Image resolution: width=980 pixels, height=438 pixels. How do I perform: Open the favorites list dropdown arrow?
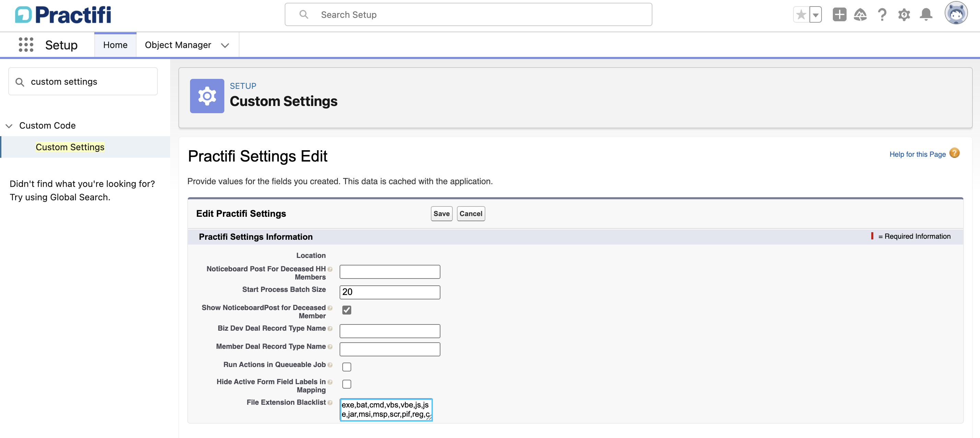(x=815, y=15)
